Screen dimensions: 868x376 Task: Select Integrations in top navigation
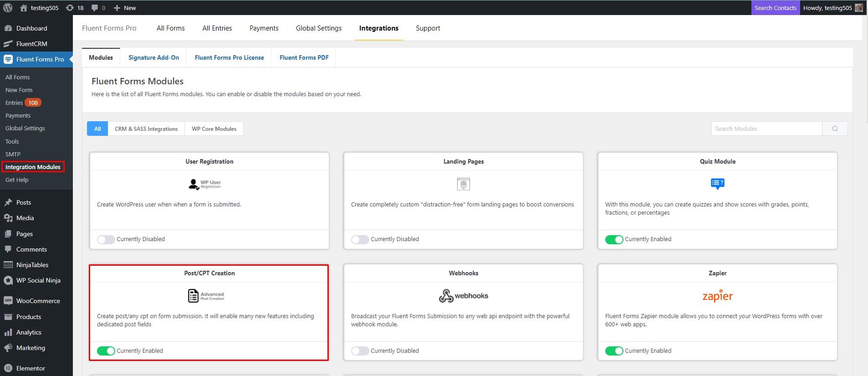tap(379, 28)
